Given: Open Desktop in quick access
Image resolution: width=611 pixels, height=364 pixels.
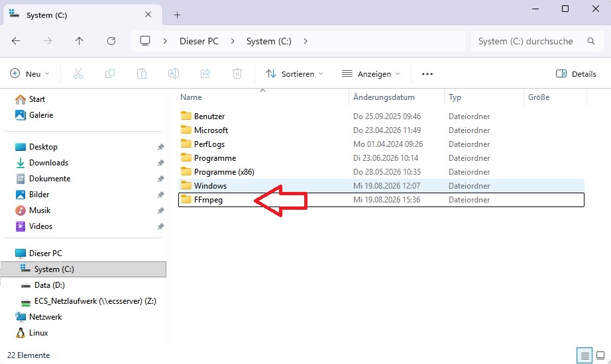Looking at the screenshot, I should pyautogui.click(x=36, y=147).
